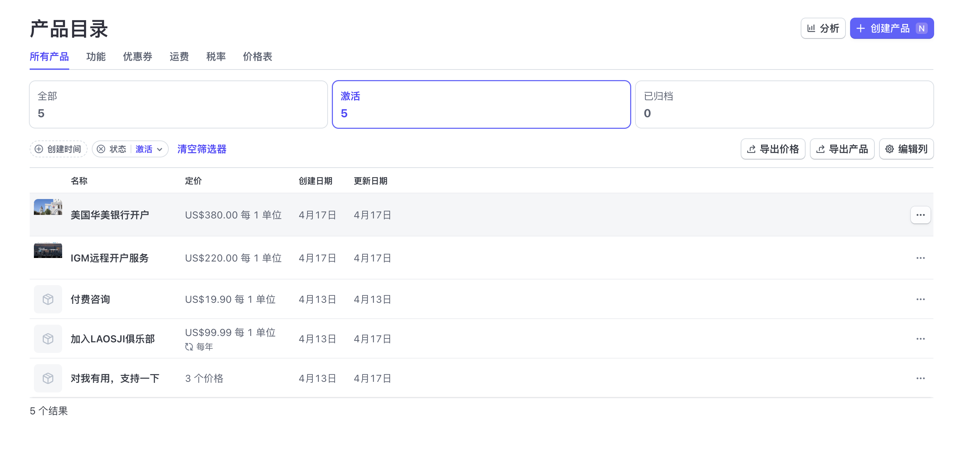Viewport: 980px width, 451px height.
Task: Click the 美国华美银行开户 product thumbnail
Action: 48,207
